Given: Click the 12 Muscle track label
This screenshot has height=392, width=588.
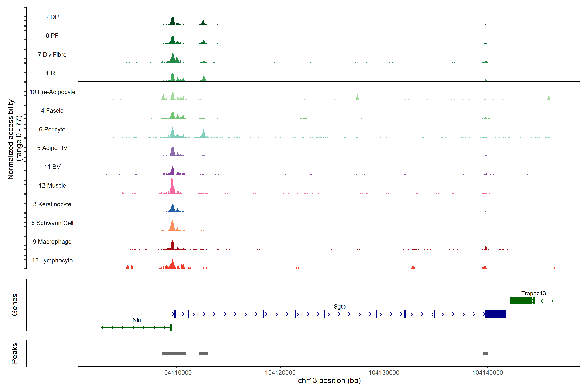Looking at the screenshot, I should point(52,186).
